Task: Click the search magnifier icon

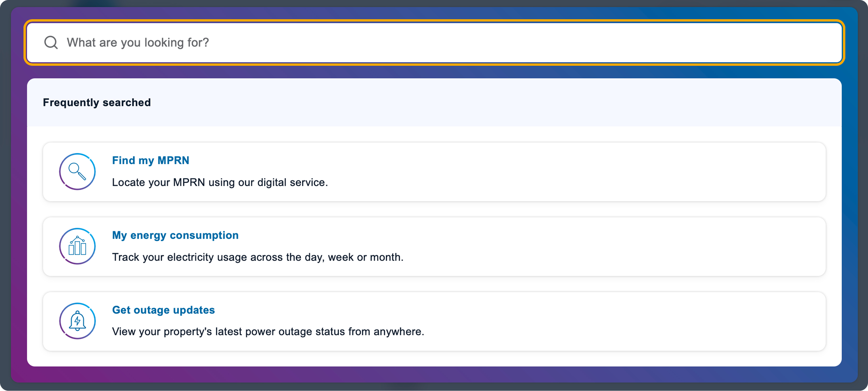Action: 51,43
